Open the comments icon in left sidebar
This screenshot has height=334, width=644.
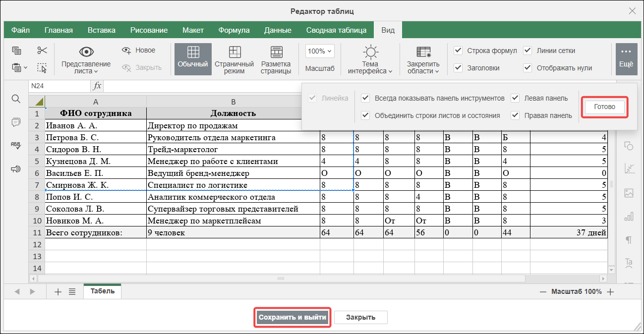pos(16,122)
